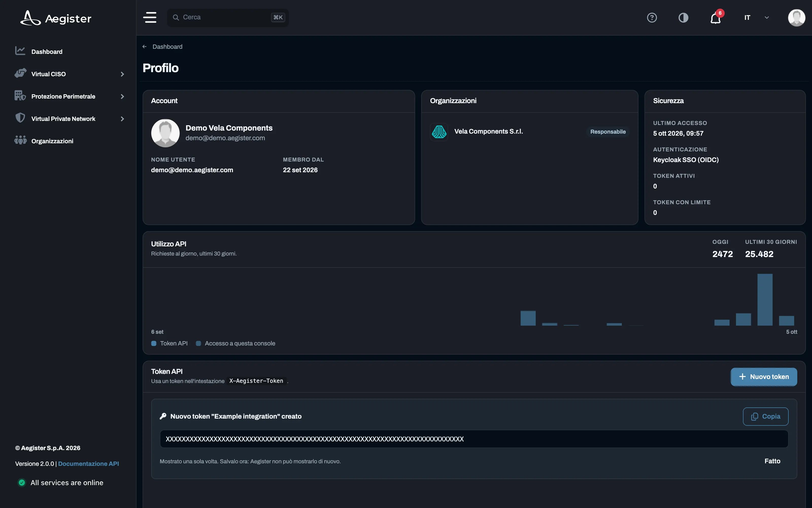
Task: Click the green services online status icon
Action: click(x=22, y=482)
